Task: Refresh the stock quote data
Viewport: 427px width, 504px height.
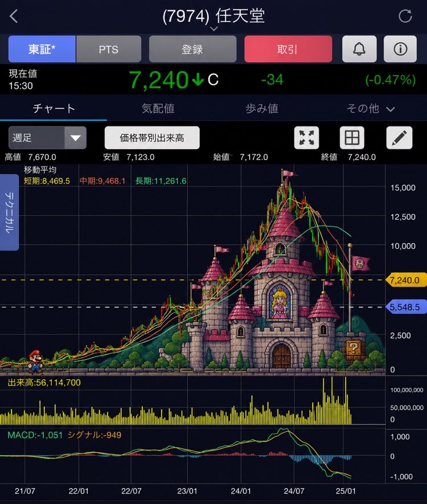Action: pyautogui.click(x=405, y=16)
